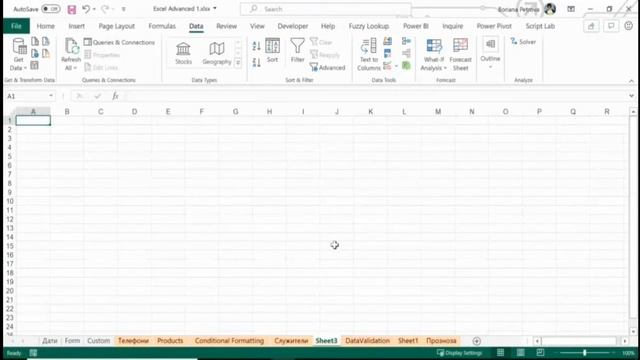Image resolution: width=640 pixels, height=360 pixels.
Task: Expand the formula bar
Action: 631,96
